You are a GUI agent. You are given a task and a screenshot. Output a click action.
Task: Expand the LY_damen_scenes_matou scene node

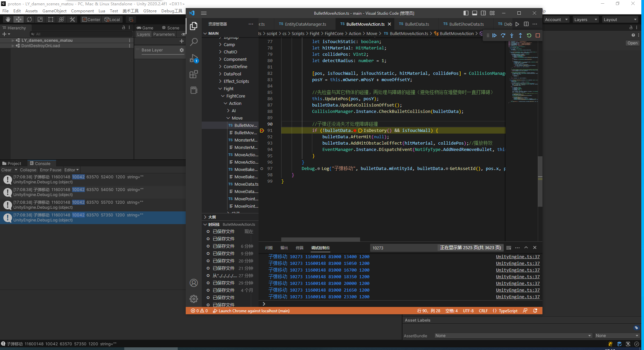tap(13, 40)
